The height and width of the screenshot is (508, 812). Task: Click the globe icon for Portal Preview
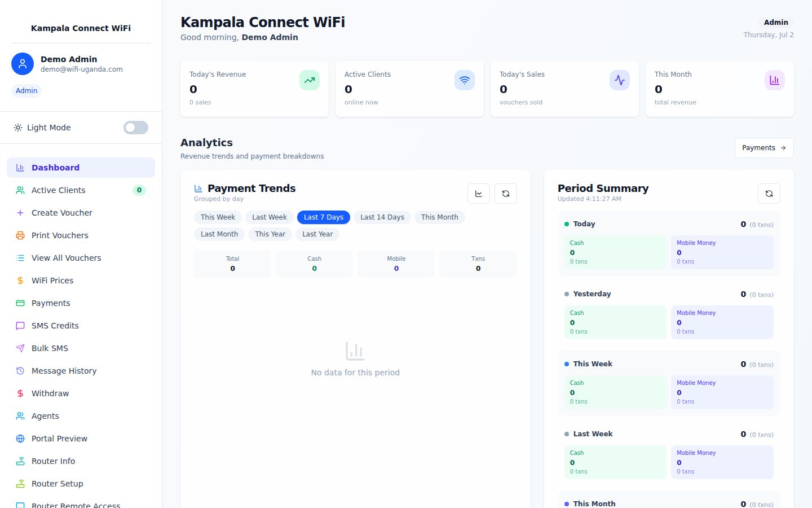click(20, 439)
